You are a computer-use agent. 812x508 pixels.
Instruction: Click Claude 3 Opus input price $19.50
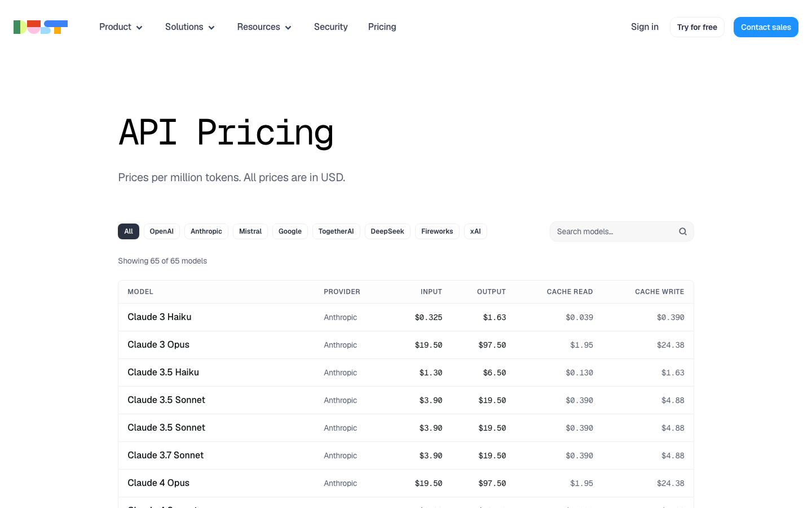pos(429,345)
